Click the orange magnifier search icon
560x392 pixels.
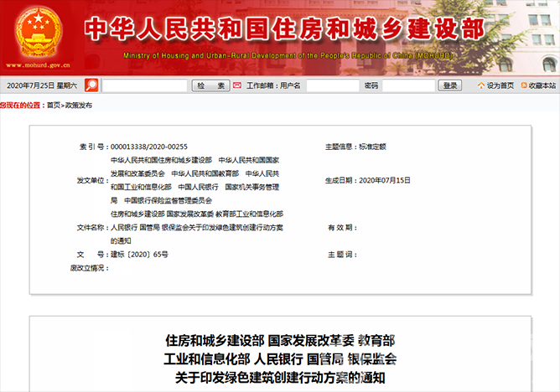coord(91,85)
